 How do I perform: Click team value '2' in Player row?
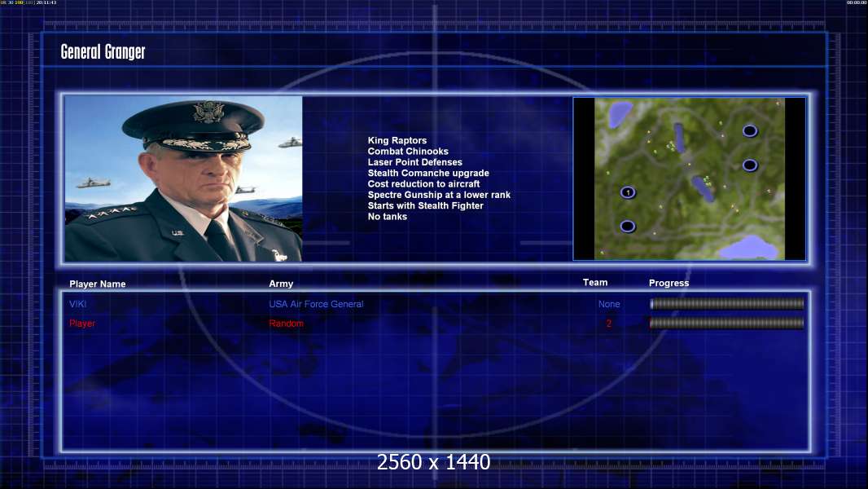608,324
